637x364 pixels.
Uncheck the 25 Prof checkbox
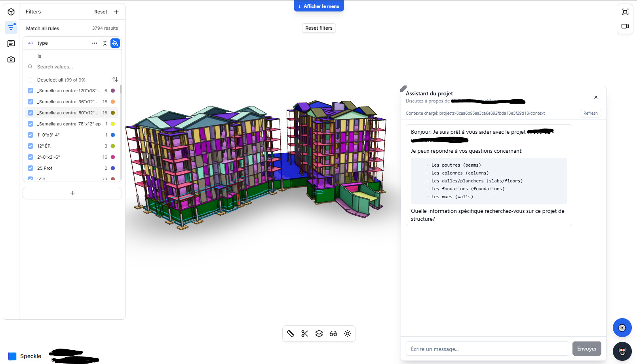click(x=30, y=168)
